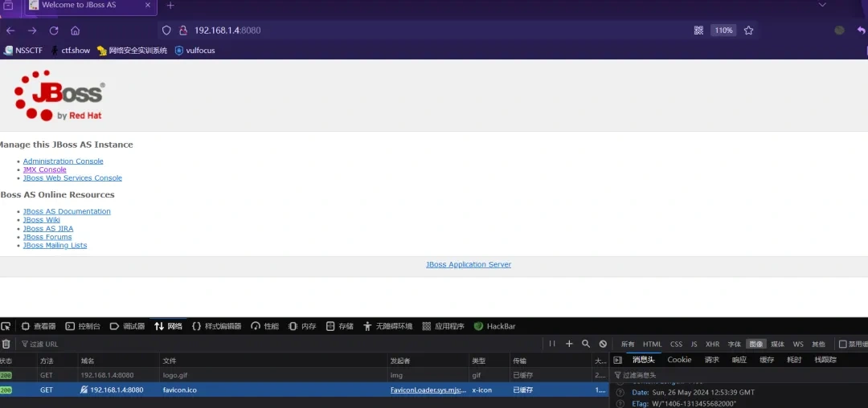Click the 过滤 URL filter field
This screenshot has height=408, width=868.
[x=280, y=344]
